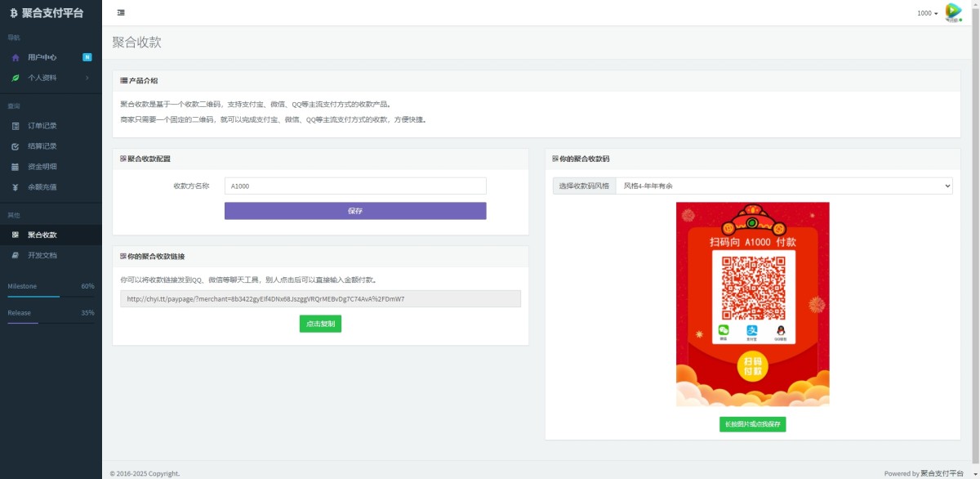
Task: Click the QR icon of 你的聚合收款码 panel
Action: tap(555, 159)
